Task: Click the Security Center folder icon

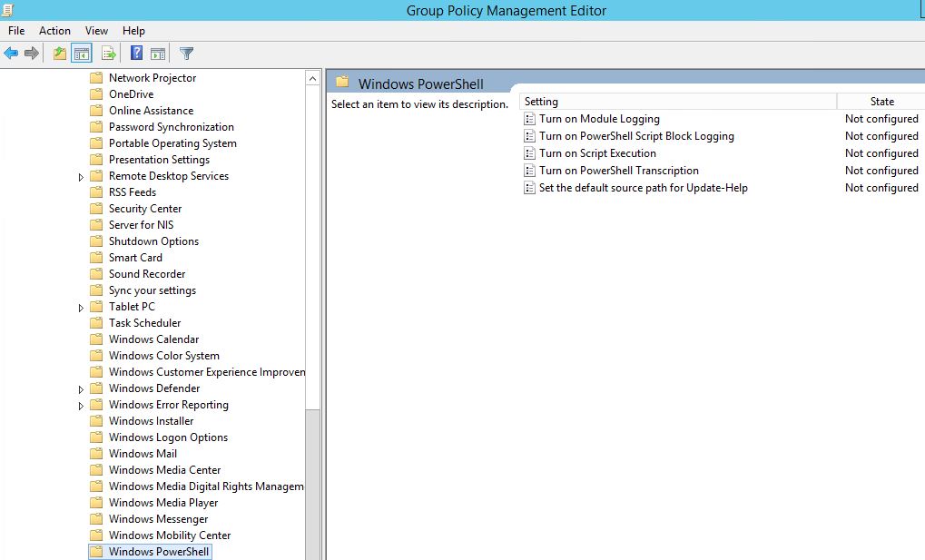Action: click(96, 209)
